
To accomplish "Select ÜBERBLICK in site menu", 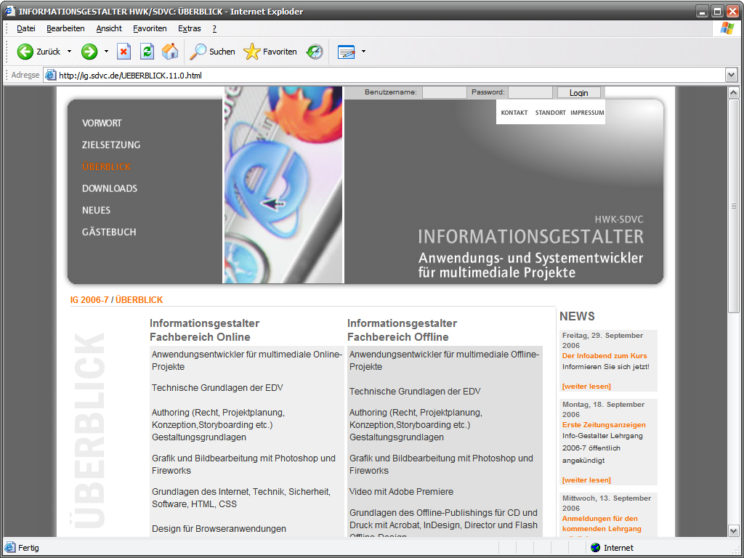I will point(106,167).
